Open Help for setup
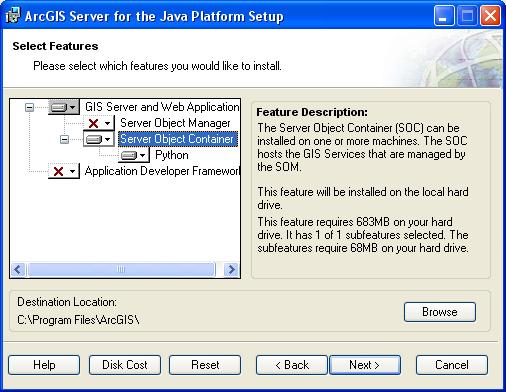The width and height of the screenshot is (506, 392). [x=44, y=365]
